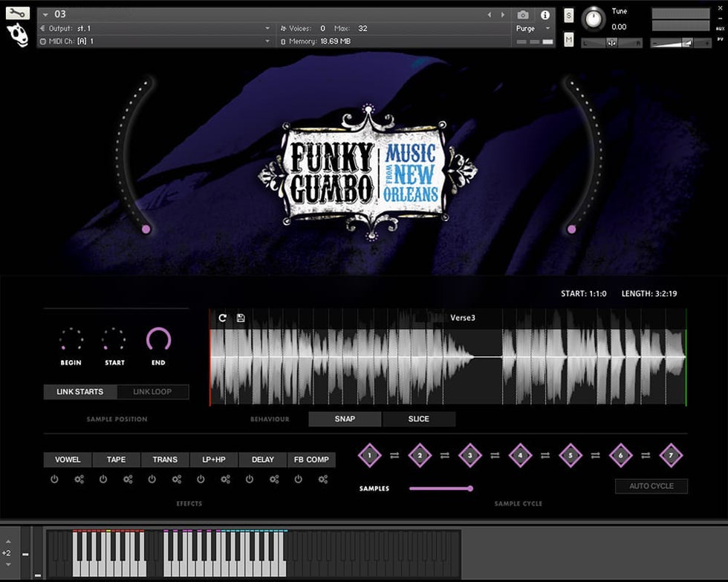Screen dimensions: 728x582
Task: Click the save icon above the waveform
Action: coord(241,318)
